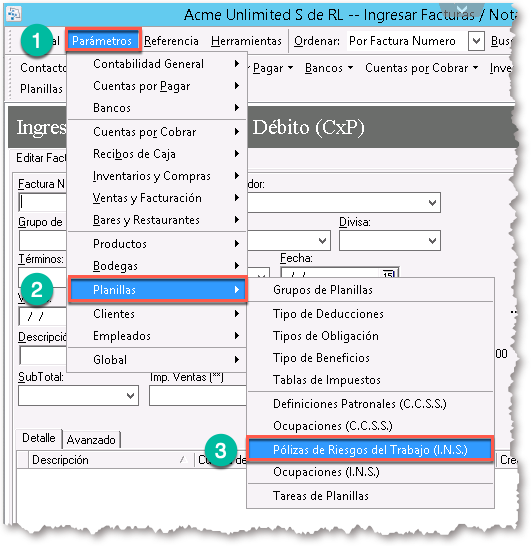Select Pólizas de Riesgos del Trabajo (I.N.S.)

click(x=370, y=450)
